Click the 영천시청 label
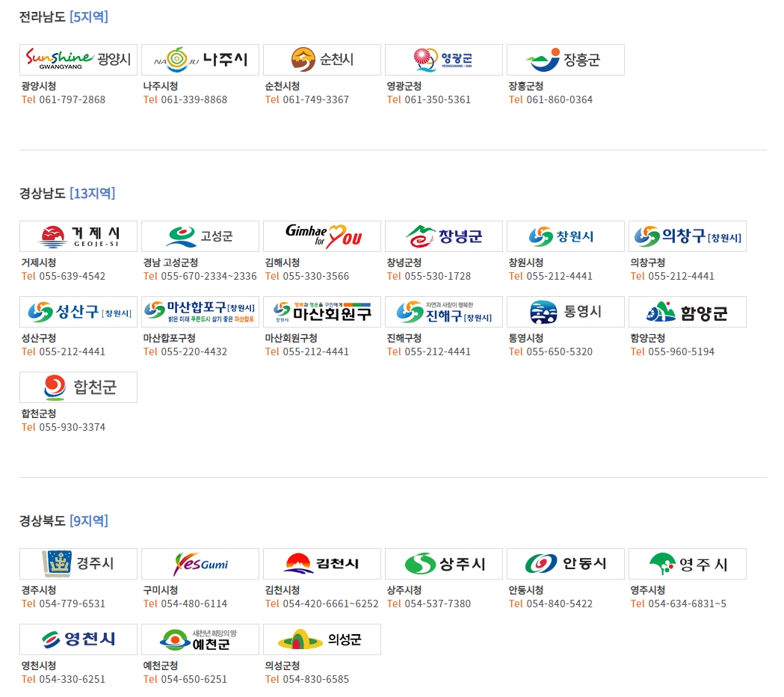This screenshot has width=784, height=697. click(x=39, y=666)
